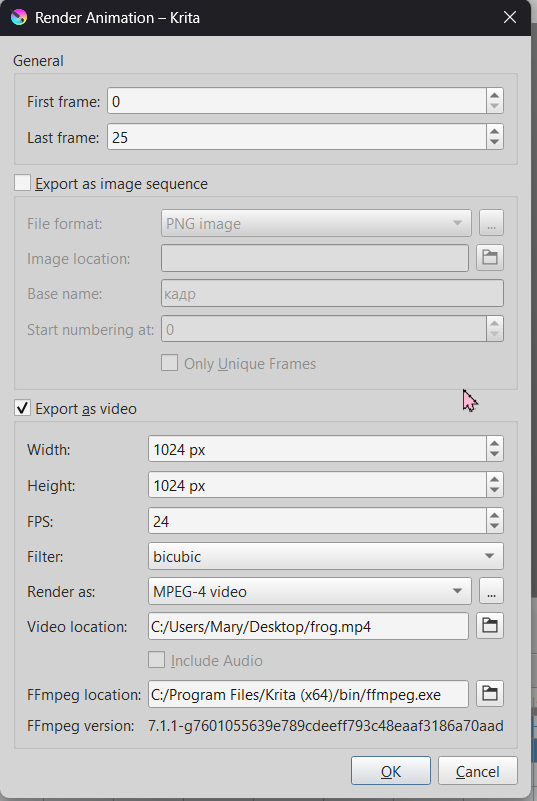Click the FPS 24 field
Image resolution: width=537 pixels, height=801 pixels.
coord(317,521)
